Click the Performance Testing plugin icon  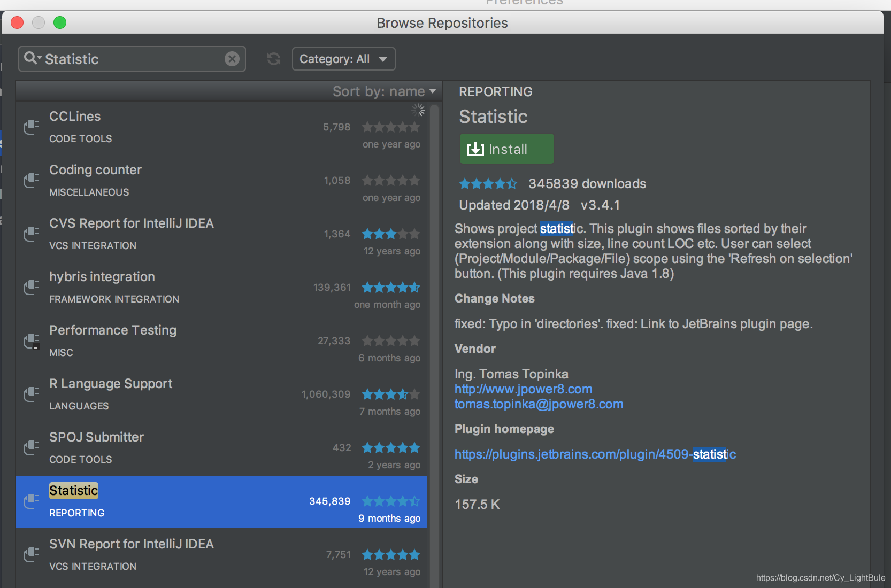click(31, 341)
